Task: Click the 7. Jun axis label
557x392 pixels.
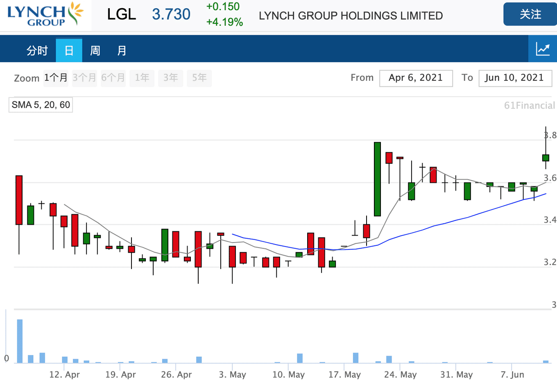Action: click(512, 375)
